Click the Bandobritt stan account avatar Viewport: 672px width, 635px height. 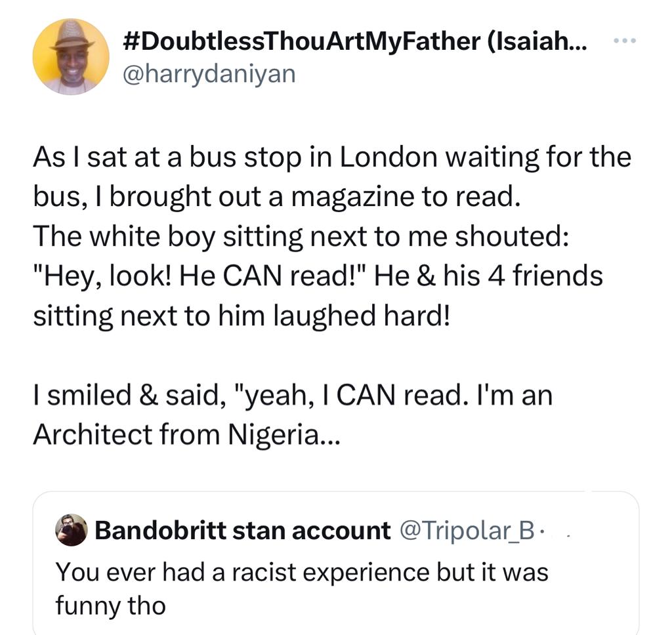pyautogui.click(x=72, y=529)
